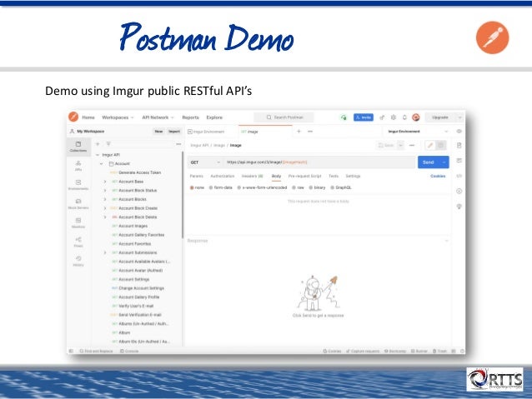Viewport: 532px width, 399px height.
Task: Open the Monitors sidebar panel
Action: click(x=78, y=223)
